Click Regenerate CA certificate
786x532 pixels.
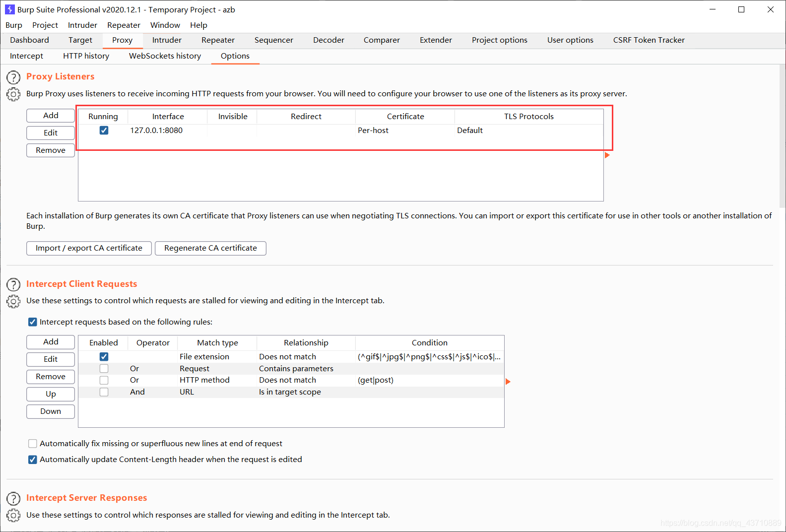210,248
